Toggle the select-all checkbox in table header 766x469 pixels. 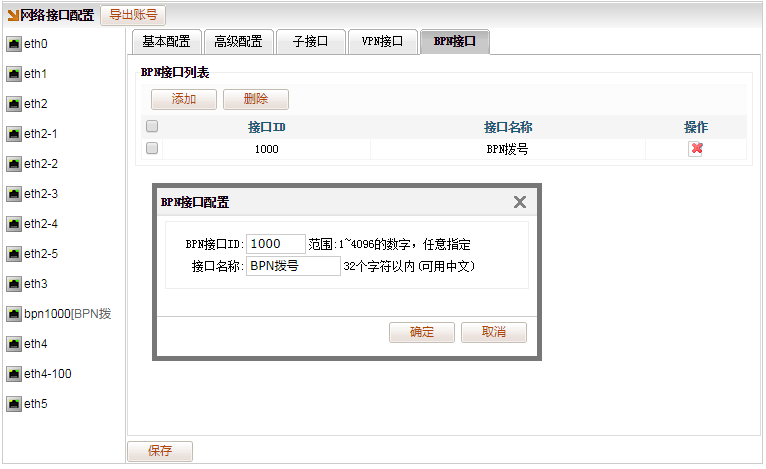point(152,127)
